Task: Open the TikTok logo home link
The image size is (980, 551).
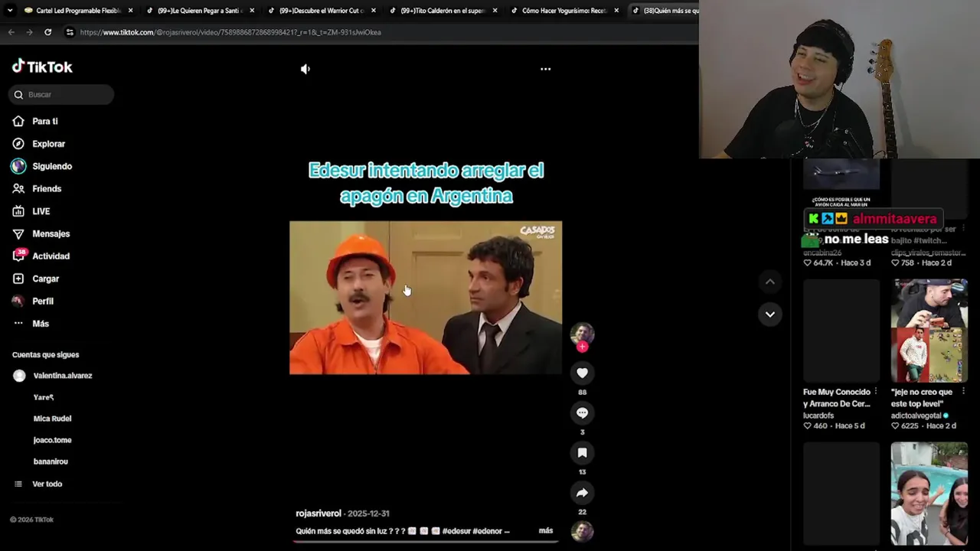Action: (42, 67)
